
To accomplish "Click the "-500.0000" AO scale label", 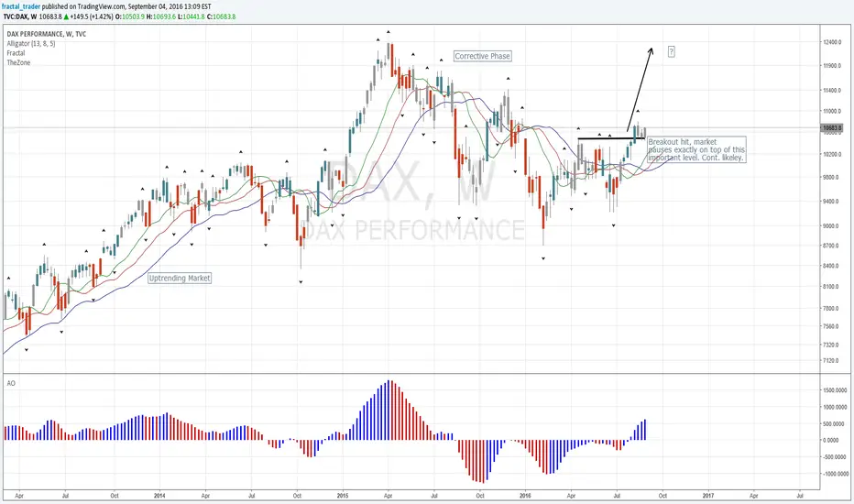I will pos(834,457).
